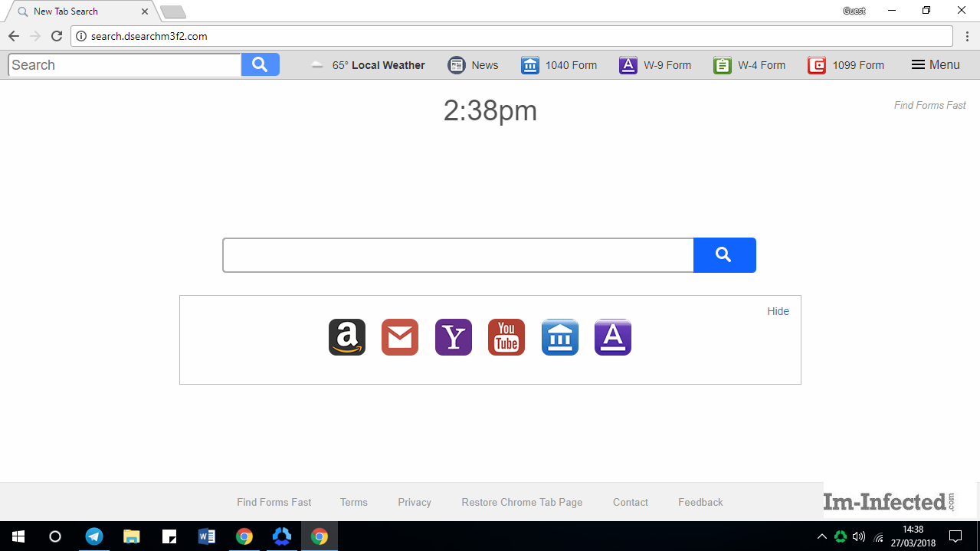This screenshot has width=980, height=551.
Task: Open the Restore Chrome Tab Page link
Action: (522, 502)
